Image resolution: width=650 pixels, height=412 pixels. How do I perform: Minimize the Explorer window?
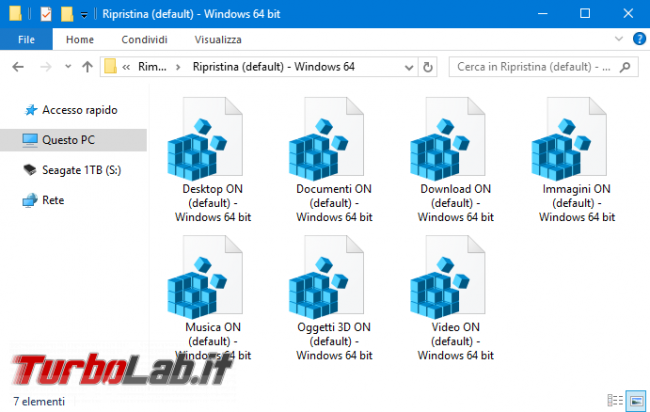tap(543, 14)
